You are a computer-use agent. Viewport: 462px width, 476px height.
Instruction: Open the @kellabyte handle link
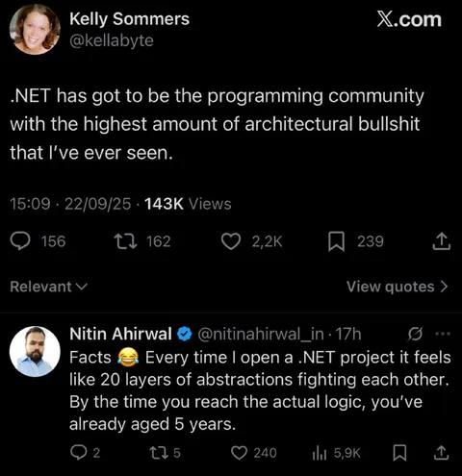(x=112, y=40)
